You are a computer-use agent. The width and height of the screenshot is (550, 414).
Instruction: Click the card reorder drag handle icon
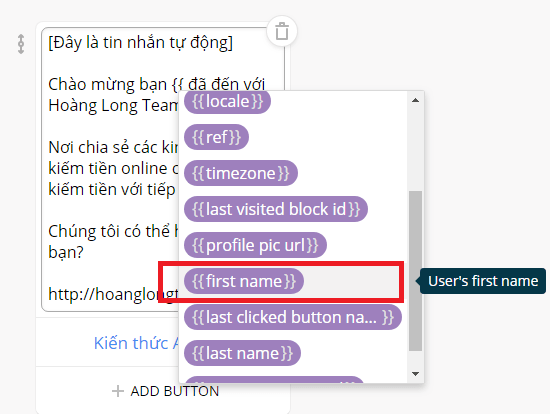pyautogui.click(x=21, y=44)
